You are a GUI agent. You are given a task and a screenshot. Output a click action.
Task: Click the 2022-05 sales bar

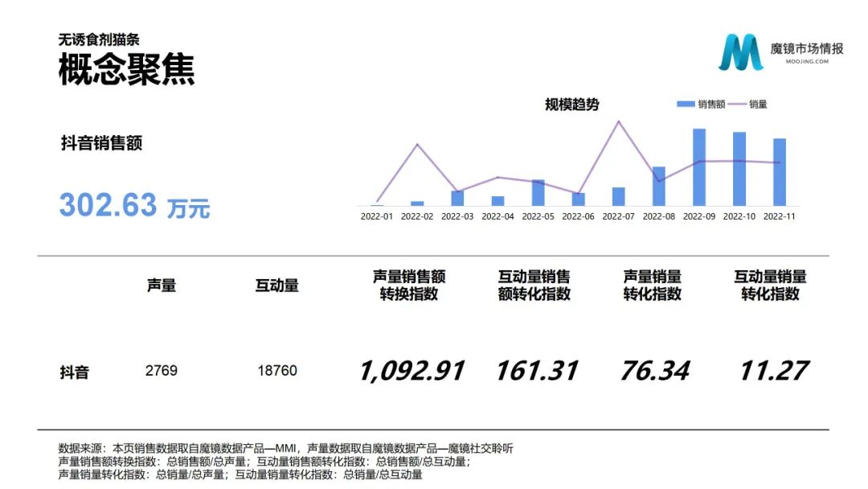538,193
